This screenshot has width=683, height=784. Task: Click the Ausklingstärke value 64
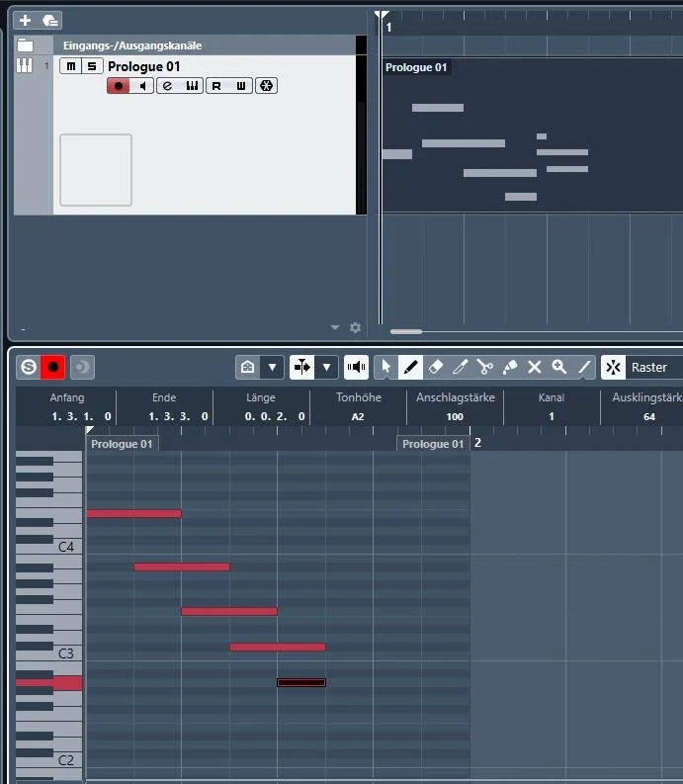[x=649, y=416]
